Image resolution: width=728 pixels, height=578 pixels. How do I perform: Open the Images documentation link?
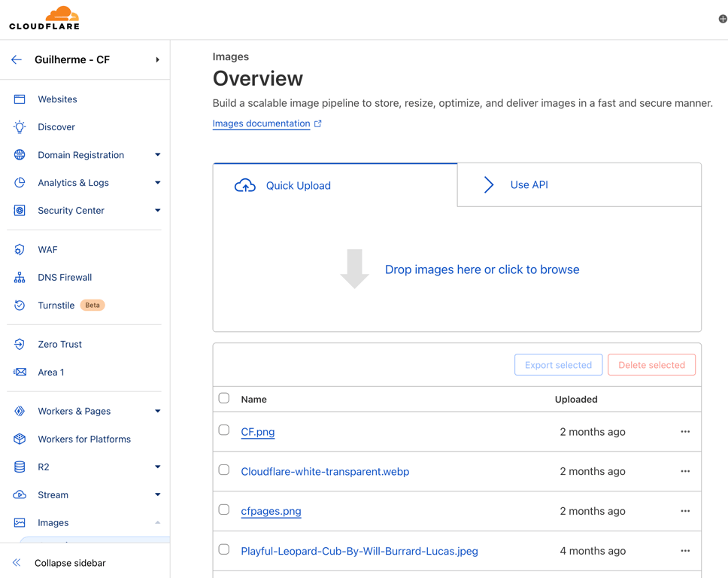pos(262,123)
